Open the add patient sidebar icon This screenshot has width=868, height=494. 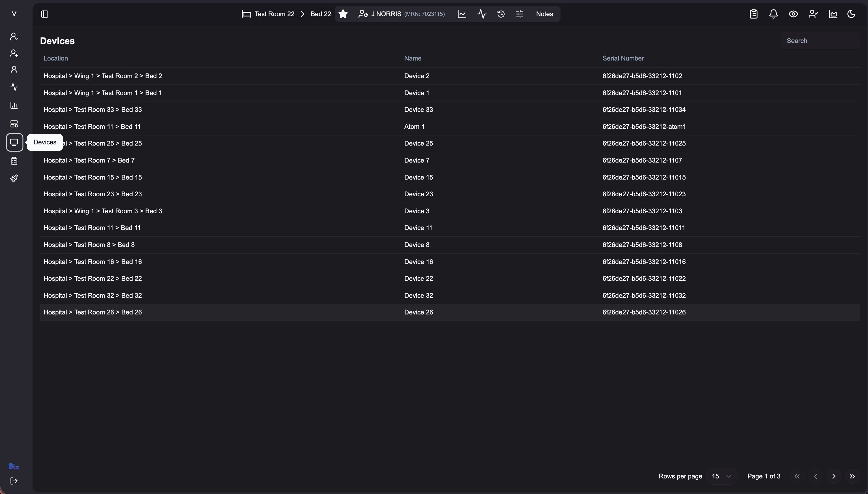(14, 53)
